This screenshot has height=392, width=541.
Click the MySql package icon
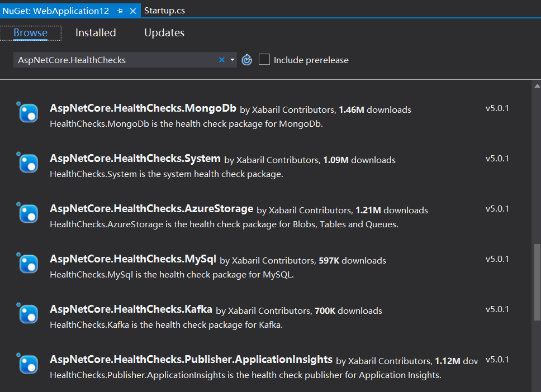[28, 264]
